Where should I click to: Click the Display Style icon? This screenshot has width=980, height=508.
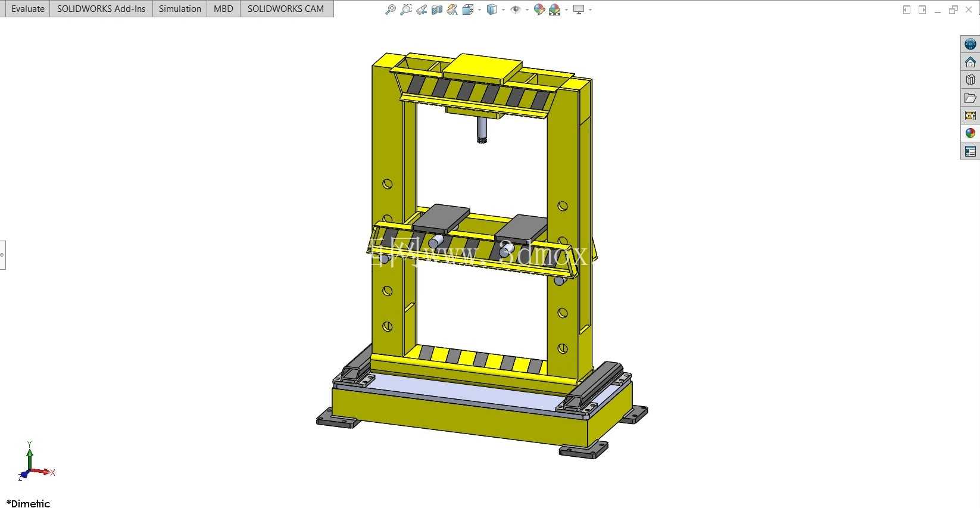[492, 10]
